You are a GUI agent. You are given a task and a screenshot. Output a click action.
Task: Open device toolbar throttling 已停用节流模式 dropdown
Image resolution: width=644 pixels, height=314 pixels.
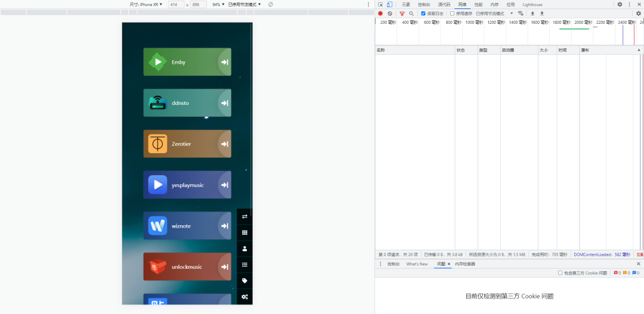click(x=244, y=5)
